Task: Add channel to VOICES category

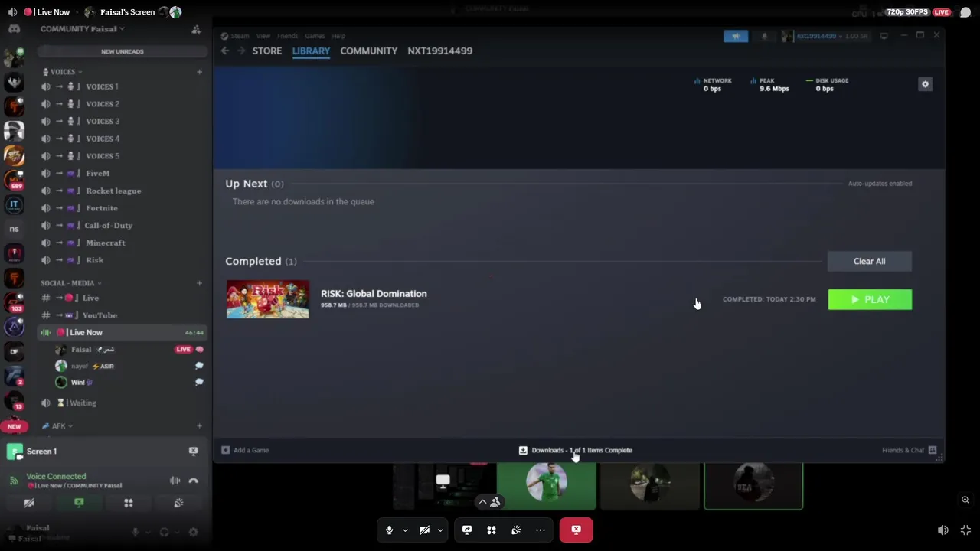Action: pyautogui.click(x=199, y=72)
